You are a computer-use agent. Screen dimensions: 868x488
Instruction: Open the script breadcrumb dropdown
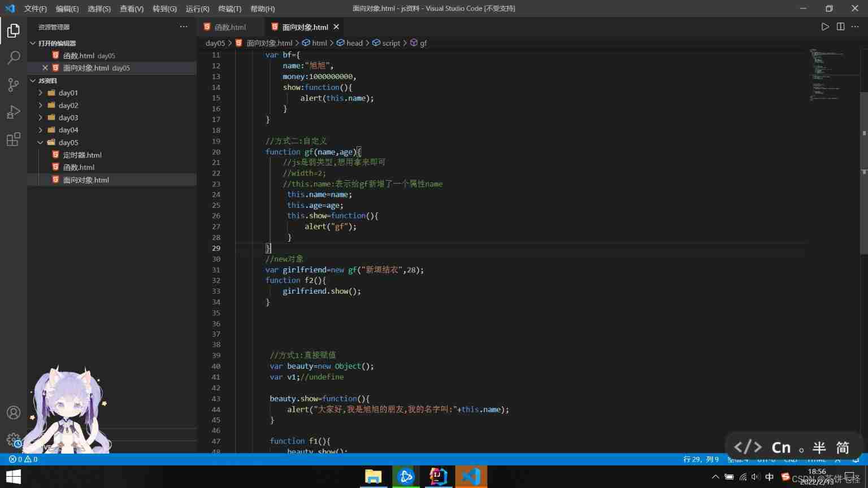pyautogui.click(x=386, y=43)
